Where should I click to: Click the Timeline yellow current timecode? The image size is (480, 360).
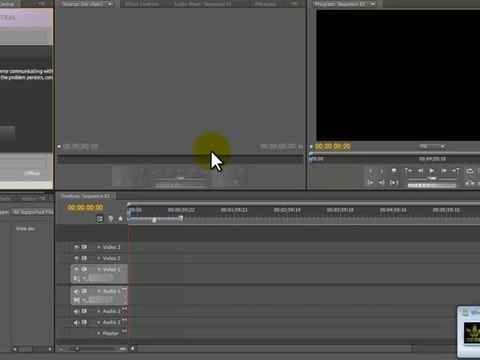[85, 207]
